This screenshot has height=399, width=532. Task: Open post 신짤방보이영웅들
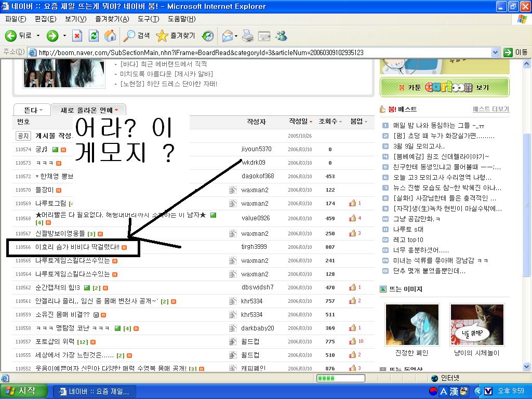coord(60,233)
